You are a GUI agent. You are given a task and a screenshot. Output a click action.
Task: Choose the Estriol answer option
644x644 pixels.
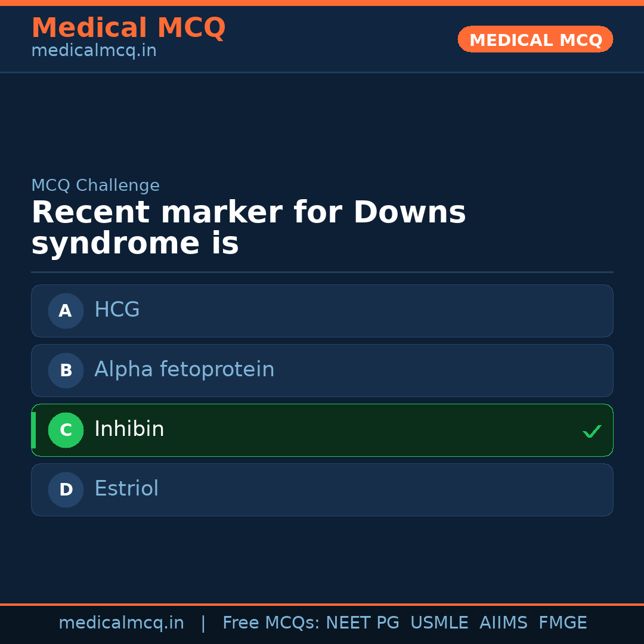coord(126,489)
